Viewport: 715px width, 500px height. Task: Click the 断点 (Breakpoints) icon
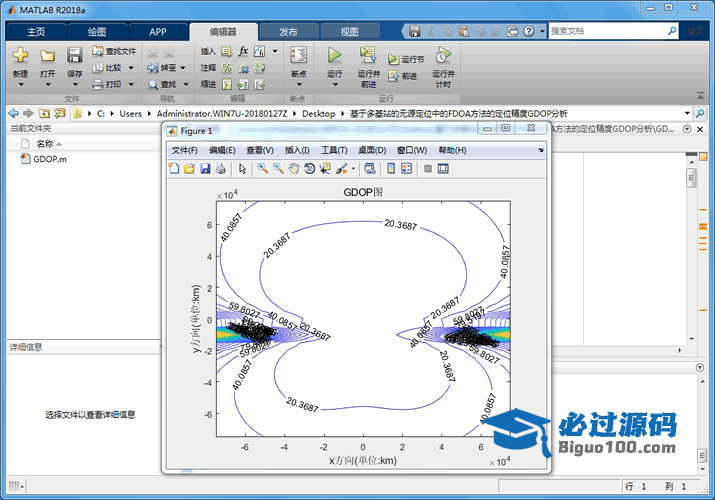[x=299, y=55]
